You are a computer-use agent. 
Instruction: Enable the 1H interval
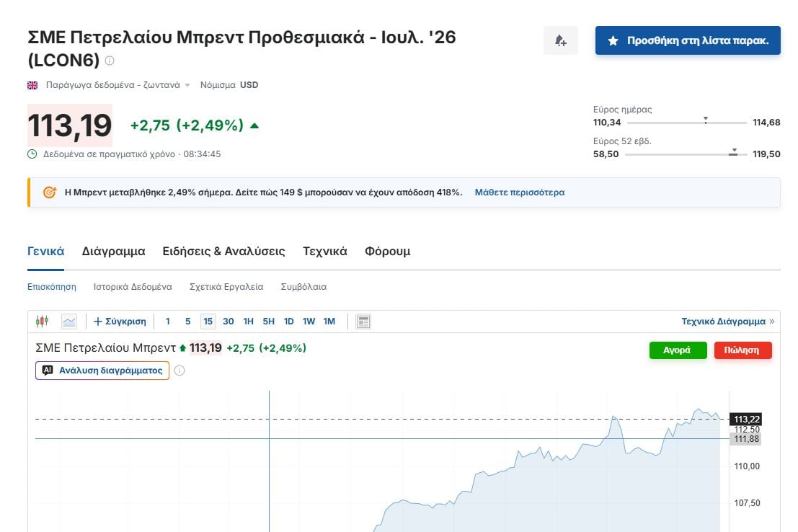(249, 321)
